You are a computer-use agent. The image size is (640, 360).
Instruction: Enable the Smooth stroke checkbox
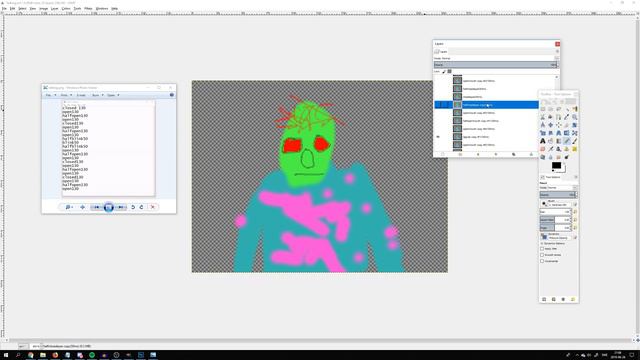click(542, 255)
